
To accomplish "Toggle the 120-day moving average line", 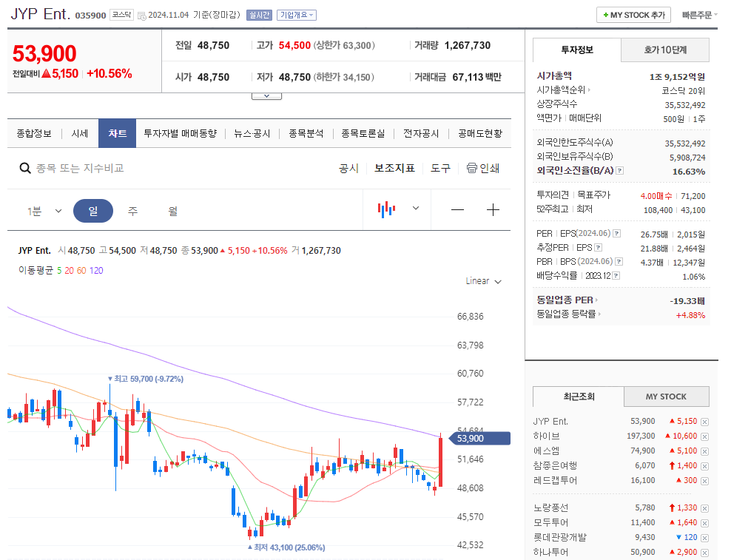I will coord(96,271).
